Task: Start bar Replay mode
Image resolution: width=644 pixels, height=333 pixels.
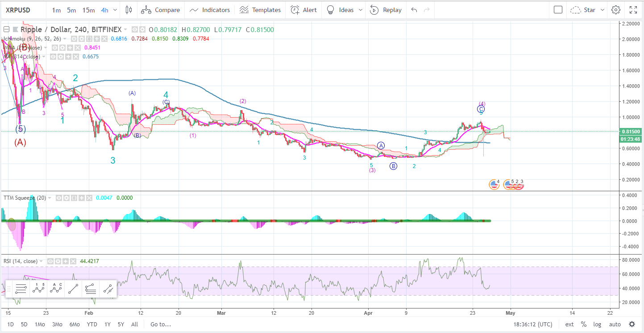Action: point(386,10)
